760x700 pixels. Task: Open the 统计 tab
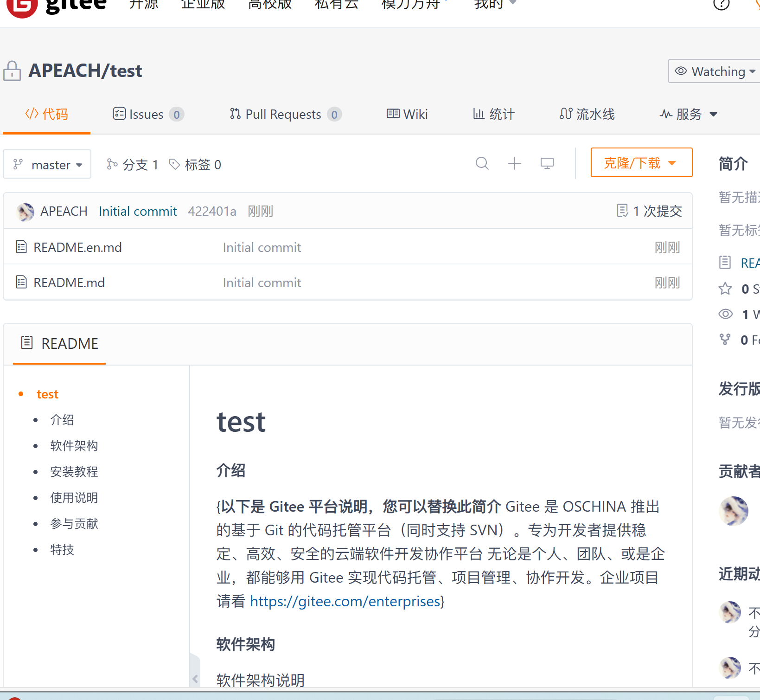(493, 114)
